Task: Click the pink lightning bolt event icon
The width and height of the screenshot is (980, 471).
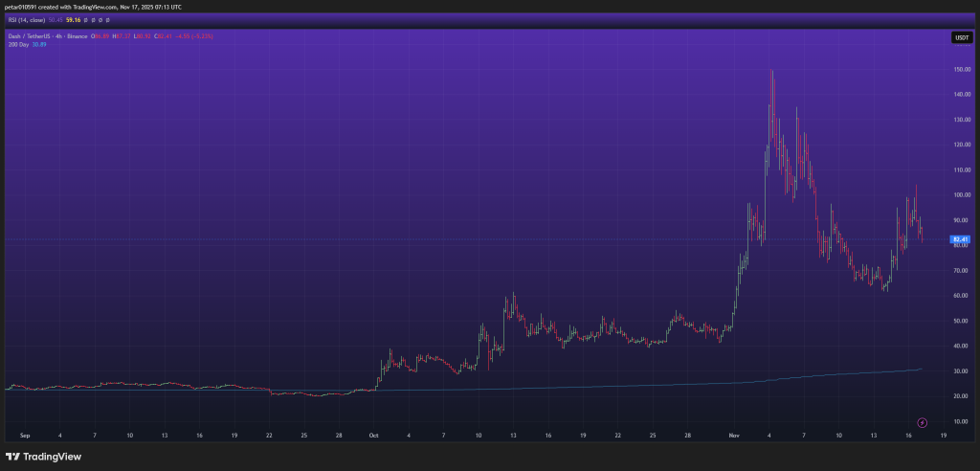Action: click(x=922, y=422)
